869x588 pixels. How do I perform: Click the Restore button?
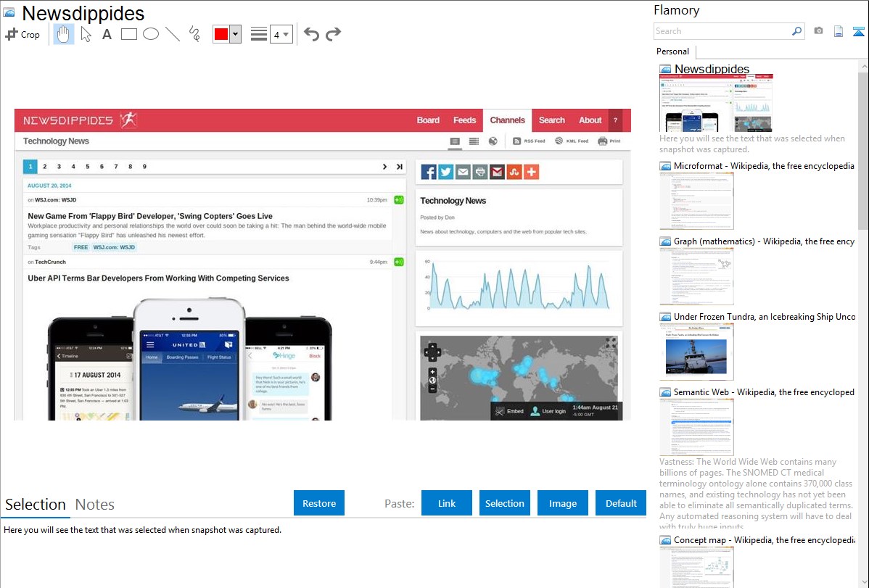click(319, 503)
